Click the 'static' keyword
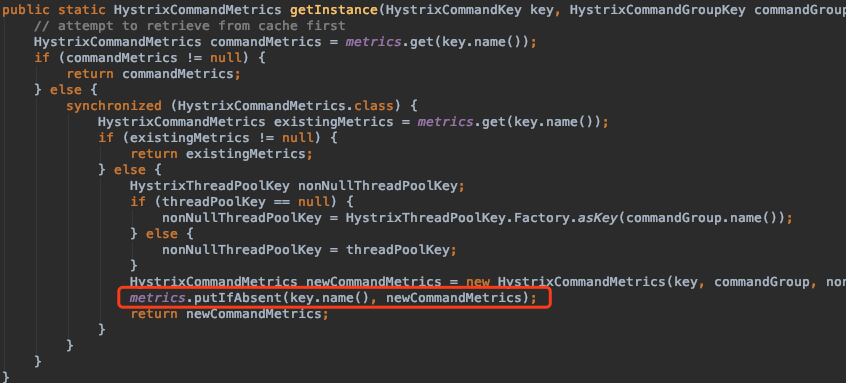 82,10
